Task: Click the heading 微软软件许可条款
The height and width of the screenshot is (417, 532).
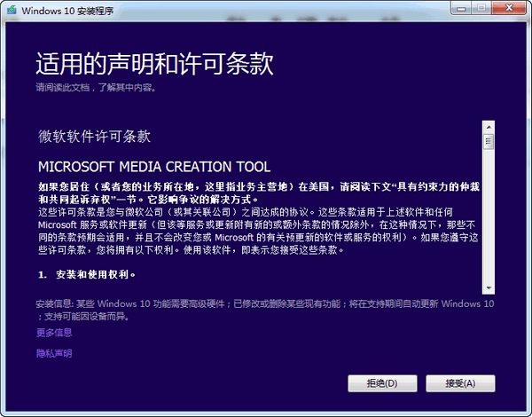Action: click(94, 137)
